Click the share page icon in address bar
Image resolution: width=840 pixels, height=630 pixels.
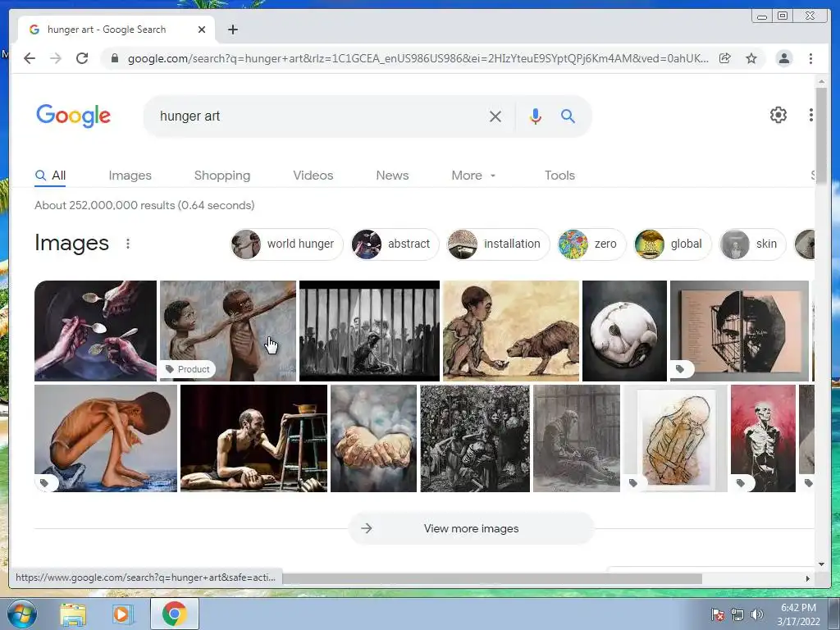725,58
